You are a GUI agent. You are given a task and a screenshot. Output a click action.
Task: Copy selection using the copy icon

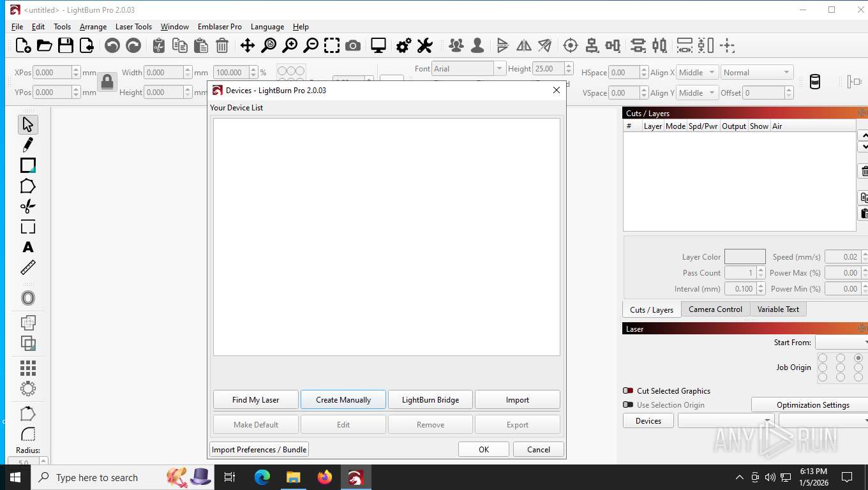(x=180, y=45)
